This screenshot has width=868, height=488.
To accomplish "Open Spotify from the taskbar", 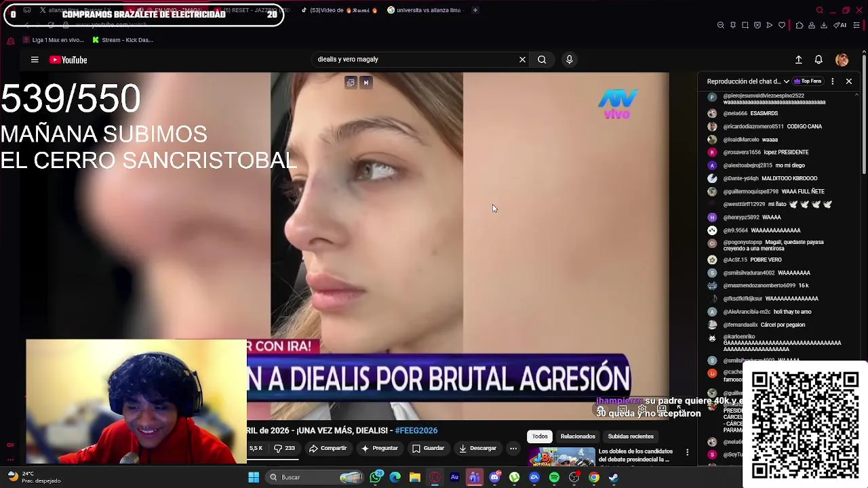I will pos(554,477).
